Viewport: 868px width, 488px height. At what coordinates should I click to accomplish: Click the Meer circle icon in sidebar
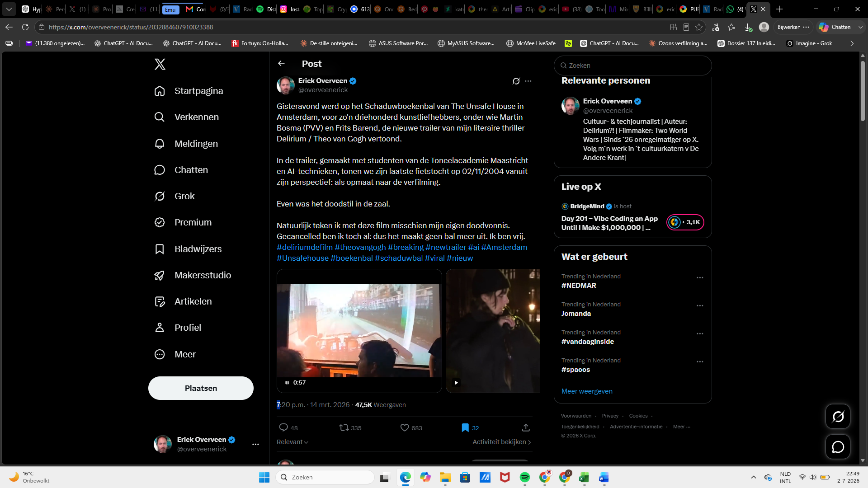pos(160,354)
